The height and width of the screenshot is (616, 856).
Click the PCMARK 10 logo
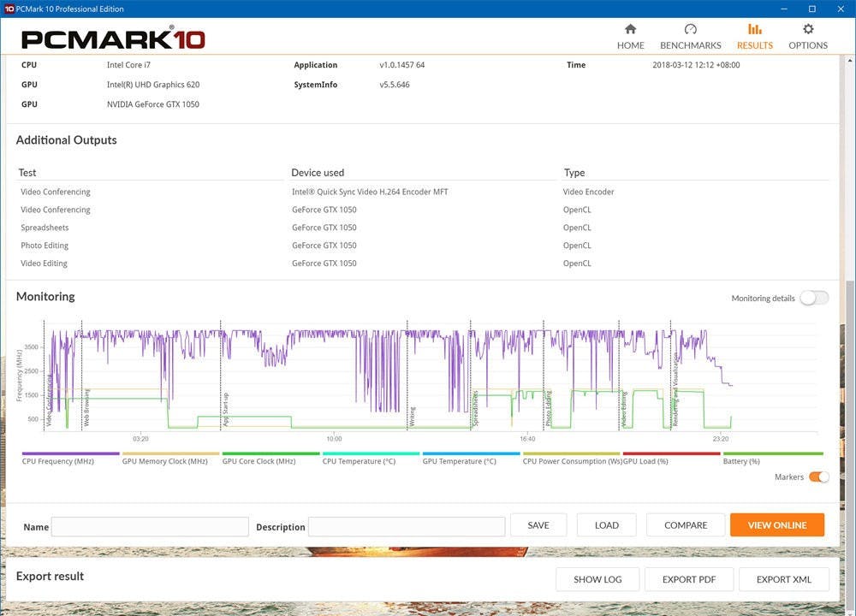(x=113, y=38)
